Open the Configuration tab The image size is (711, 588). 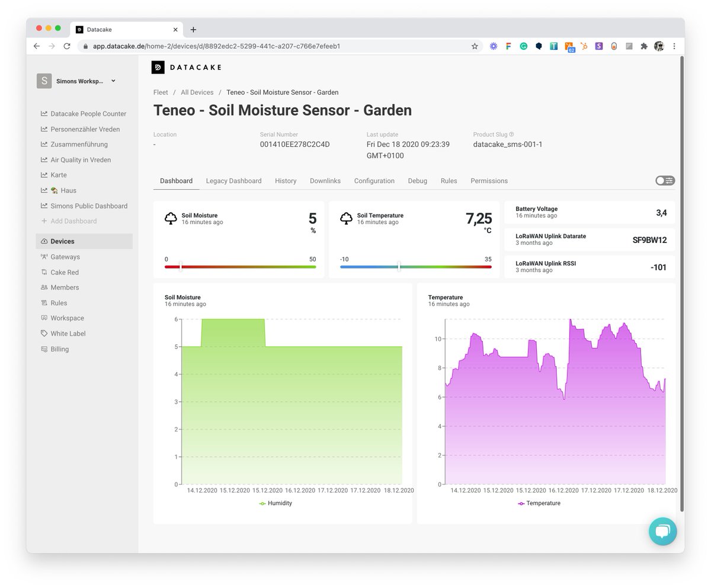click(374, 181)
